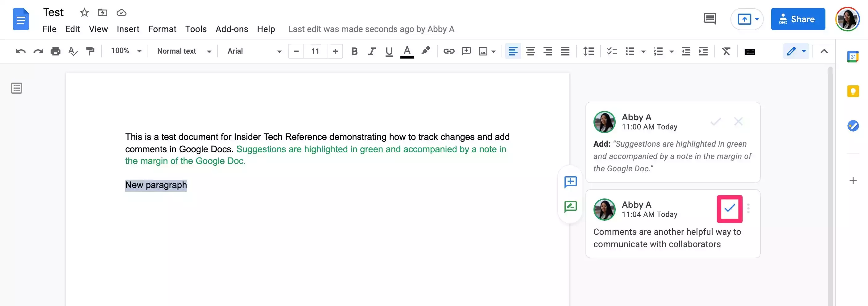Image resolution: width=868 pixels, height=306 pixels.
Task: Expand the Arial font dropdown
Action: point(254,51)
